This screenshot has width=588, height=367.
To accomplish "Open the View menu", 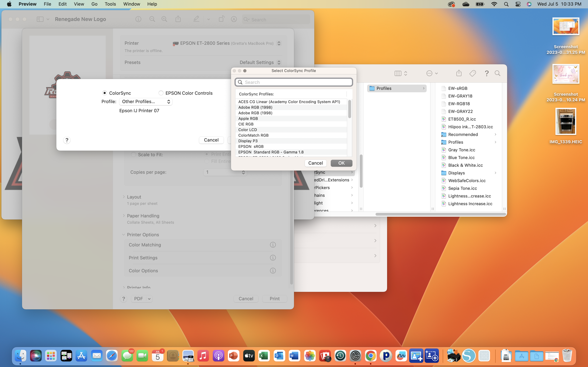I will [79, 4].
